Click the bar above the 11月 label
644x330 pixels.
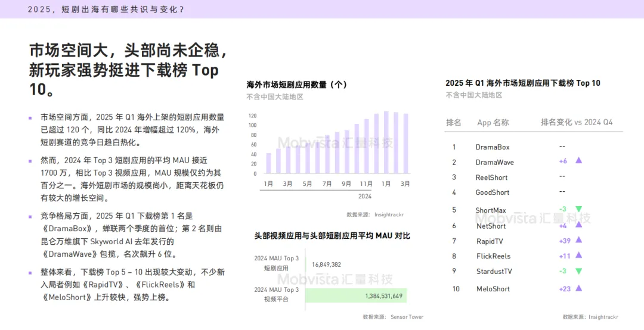367,147
